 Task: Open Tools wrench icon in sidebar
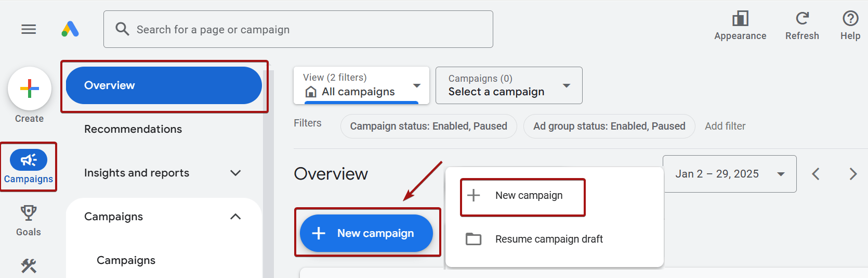pos(29,266)
